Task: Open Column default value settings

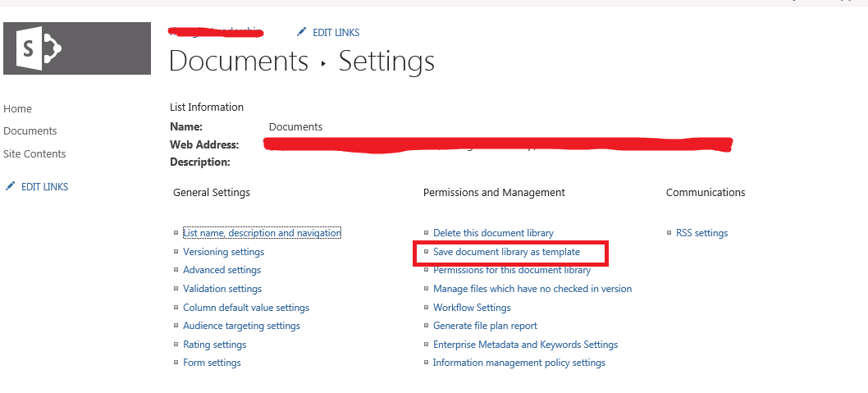Action: (x=246, y=308)
